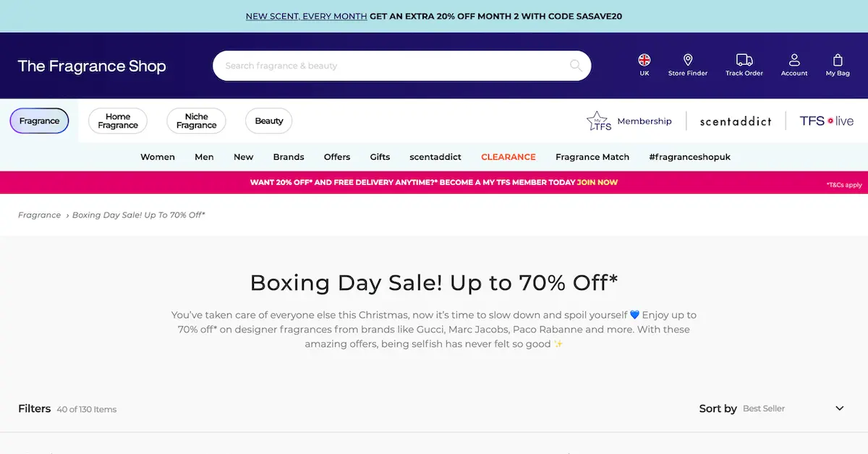Select the Beauty category pill

pyautogui.click(x=268, y=121)
